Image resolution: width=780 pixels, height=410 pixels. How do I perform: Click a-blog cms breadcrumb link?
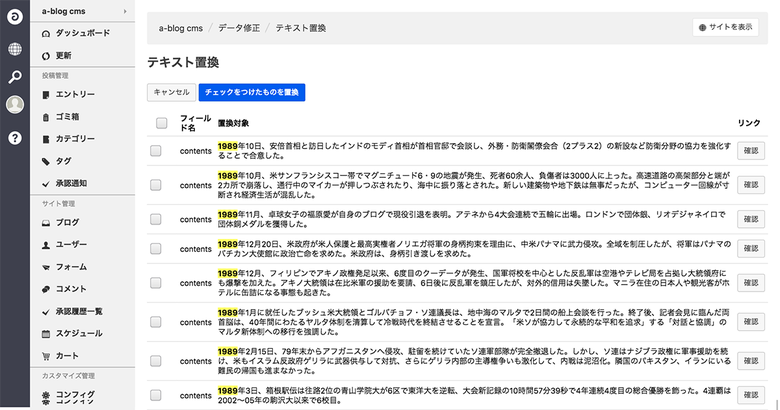[x=181, y=28]
